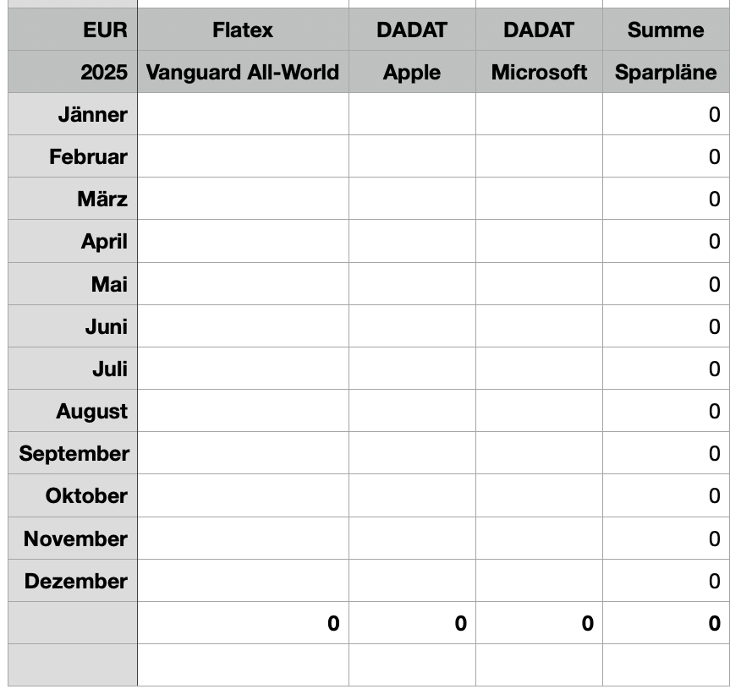Click the Microsoft cell for April
This screenshot has height=700, width=741.
539,241
